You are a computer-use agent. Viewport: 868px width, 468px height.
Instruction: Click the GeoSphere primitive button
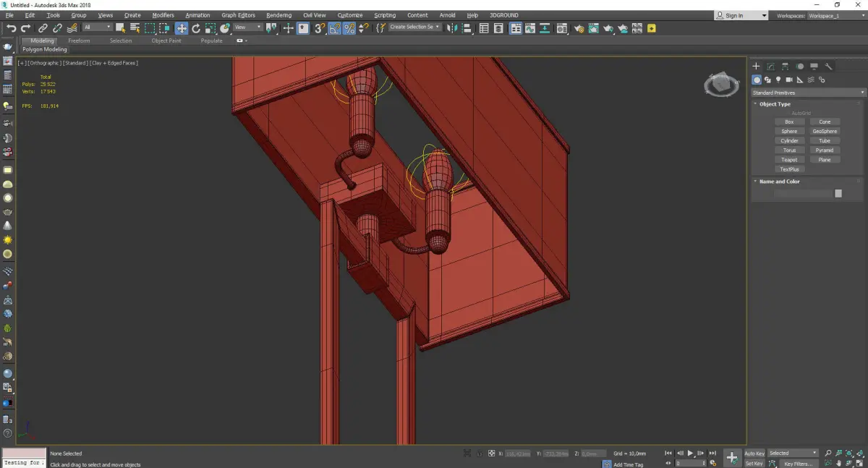(x=825, y=132)
